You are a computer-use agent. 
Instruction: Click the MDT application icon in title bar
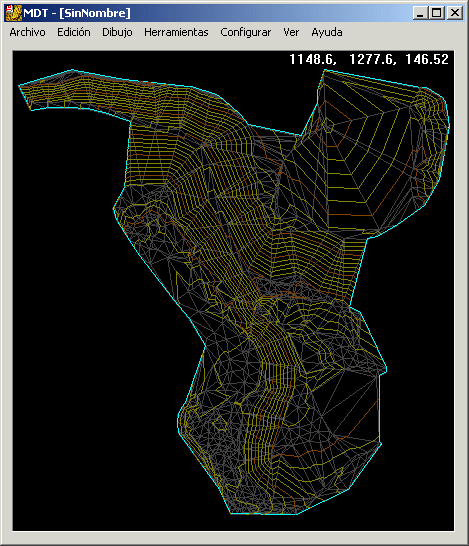(14, 13)
